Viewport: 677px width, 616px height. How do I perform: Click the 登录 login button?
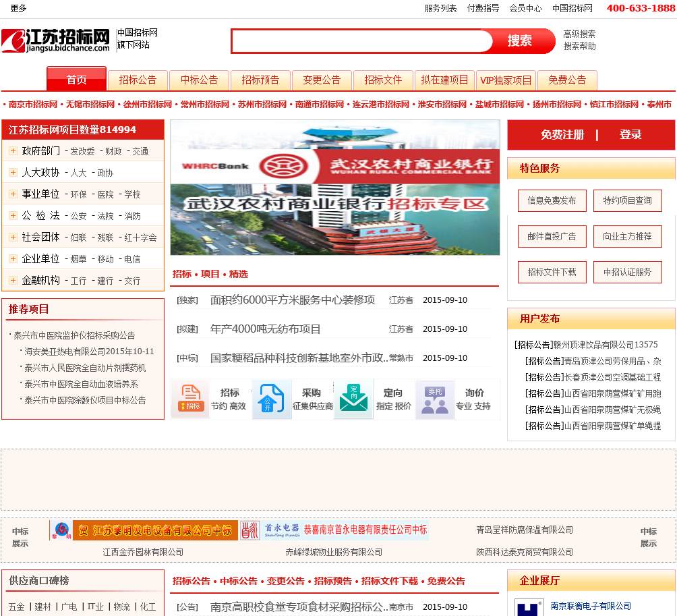click(x=630, y=135)
